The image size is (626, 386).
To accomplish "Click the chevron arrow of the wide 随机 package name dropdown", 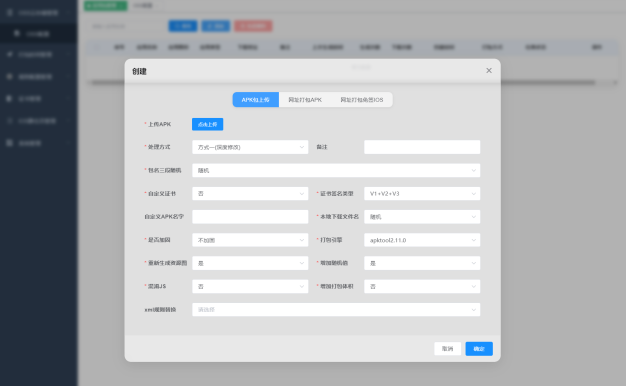I will point(473,170).
